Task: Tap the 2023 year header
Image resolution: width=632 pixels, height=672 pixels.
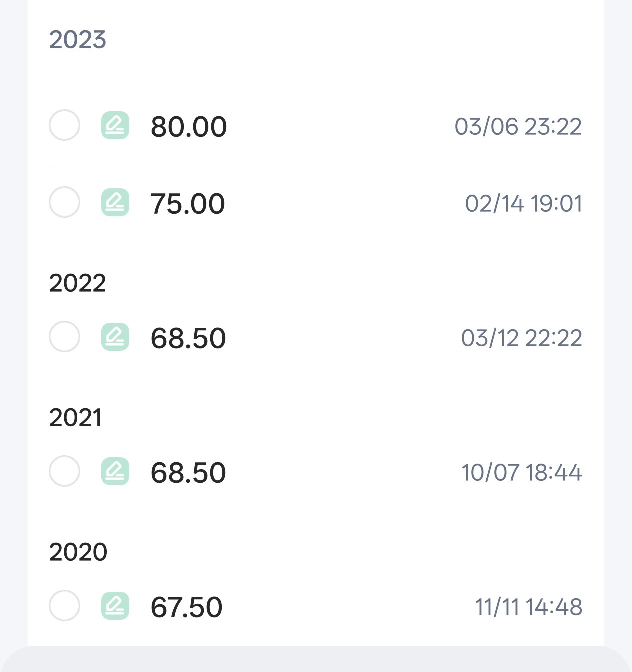Action: tap(78, 40)
